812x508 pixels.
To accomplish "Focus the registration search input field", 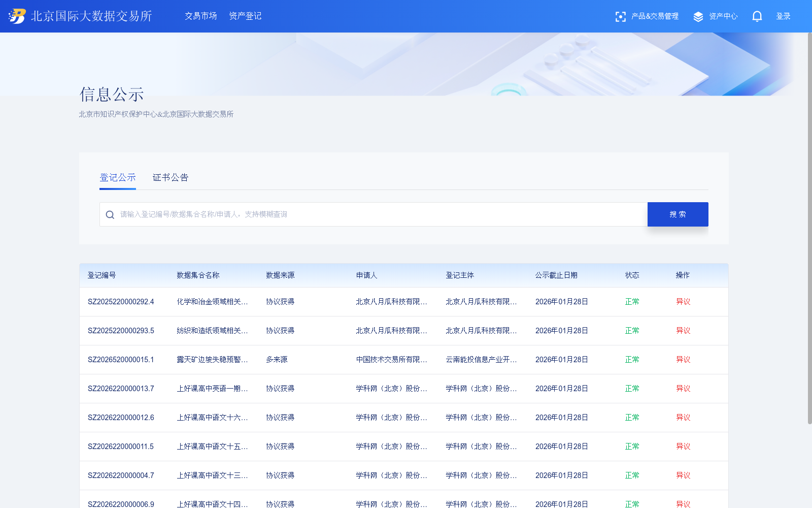I will tap(374, 214).
